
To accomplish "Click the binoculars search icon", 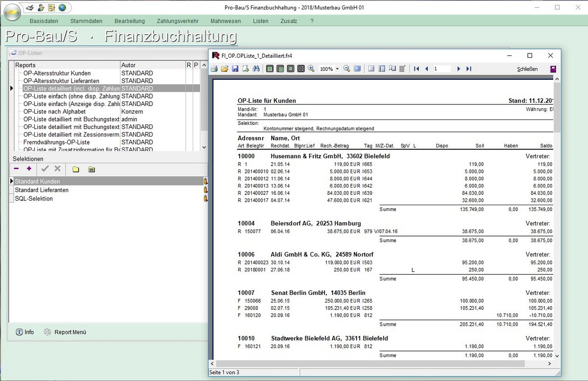I will click(256, 69).
